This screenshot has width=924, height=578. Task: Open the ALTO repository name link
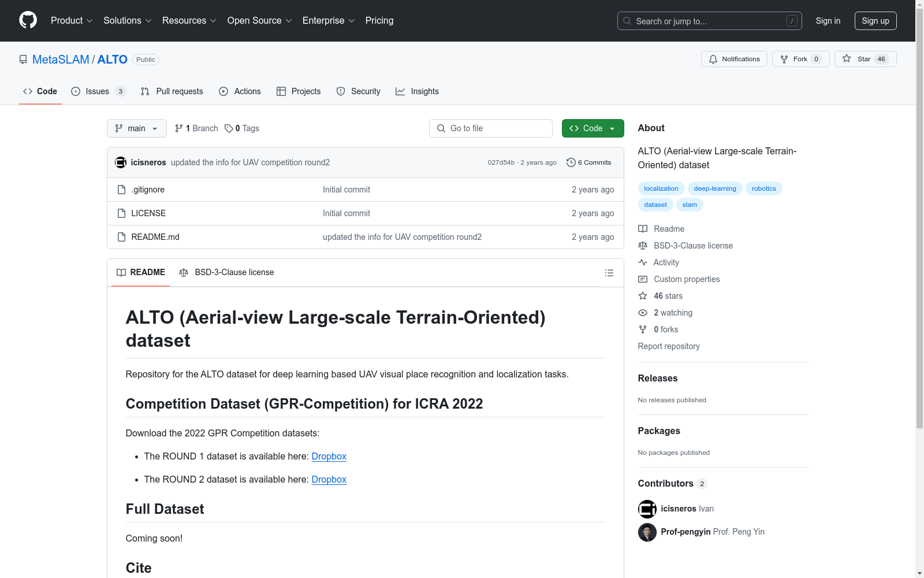click(x=113, y=60)
